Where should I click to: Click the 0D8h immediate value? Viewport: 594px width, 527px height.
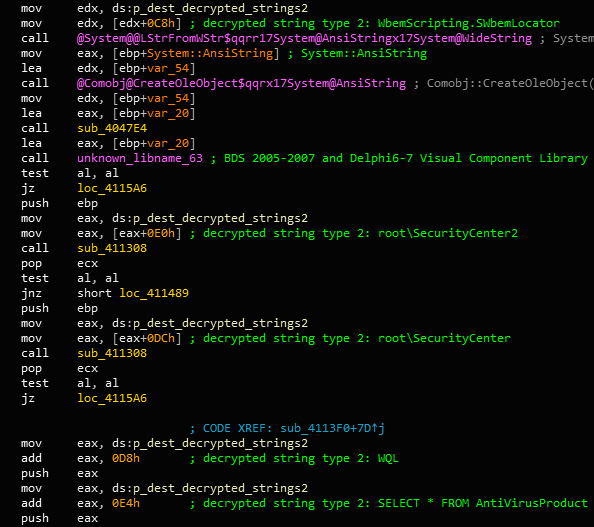126,458
